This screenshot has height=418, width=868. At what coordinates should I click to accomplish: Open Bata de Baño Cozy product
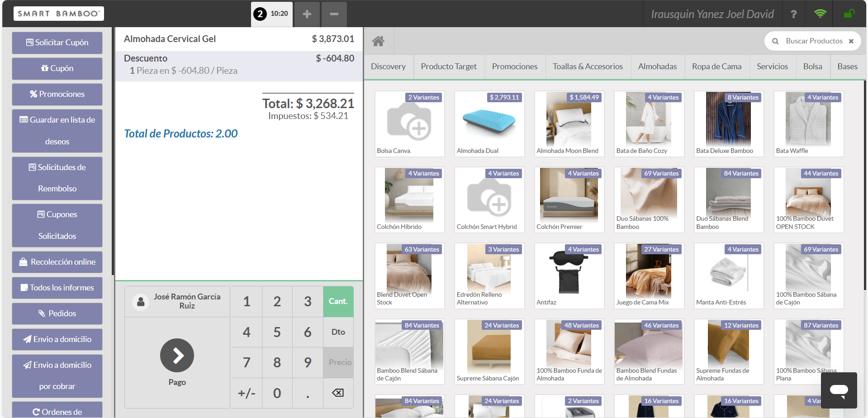click(649, 124)
